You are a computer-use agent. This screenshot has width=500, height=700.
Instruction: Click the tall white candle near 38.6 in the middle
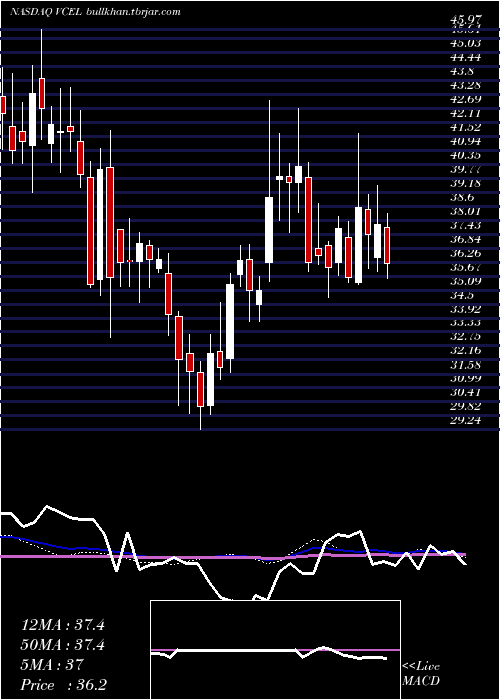pyautogui.click(x=269, y=230)
